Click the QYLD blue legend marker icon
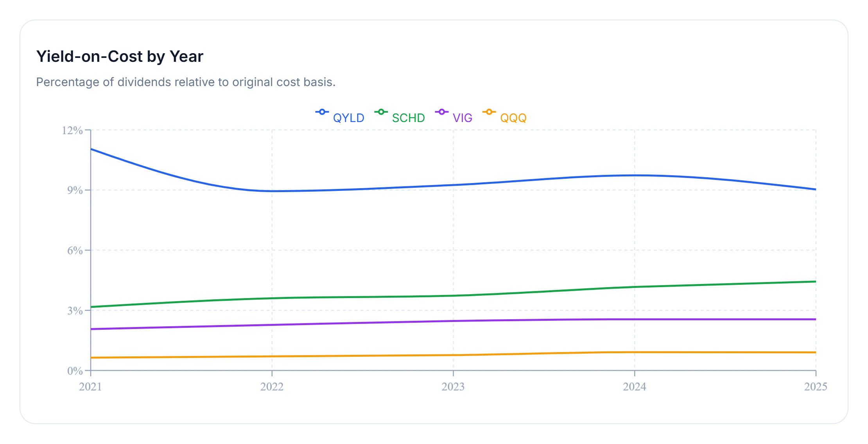868x444 pixels. (x=322, y=112)
